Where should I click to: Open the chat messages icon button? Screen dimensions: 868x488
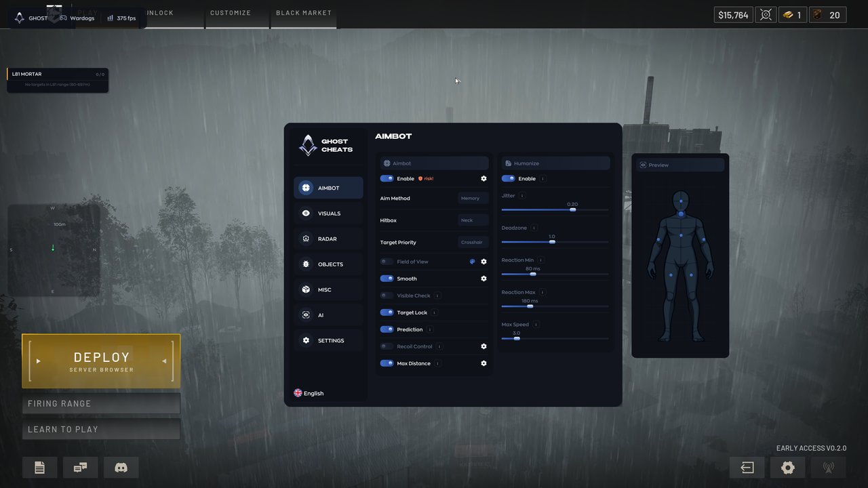coord(80,468)
